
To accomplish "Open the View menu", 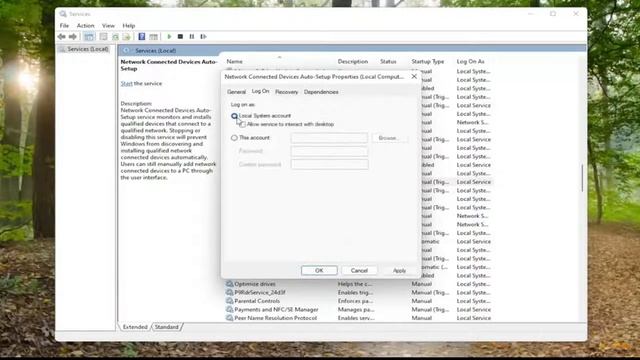I will [x=108, y=25].
